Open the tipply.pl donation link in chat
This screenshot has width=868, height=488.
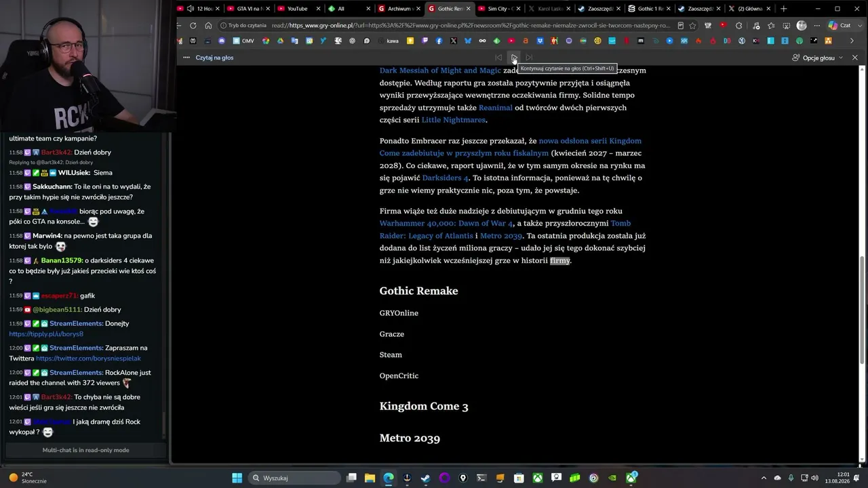[x=46, y=334]
